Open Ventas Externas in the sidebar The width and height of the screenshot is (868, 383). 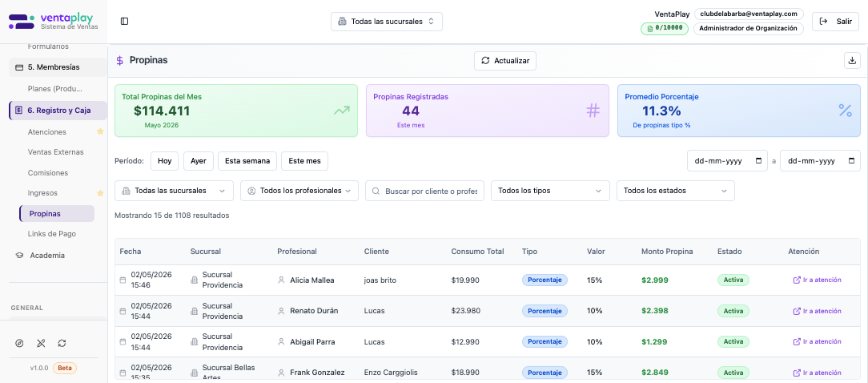[x=55, y=152]
